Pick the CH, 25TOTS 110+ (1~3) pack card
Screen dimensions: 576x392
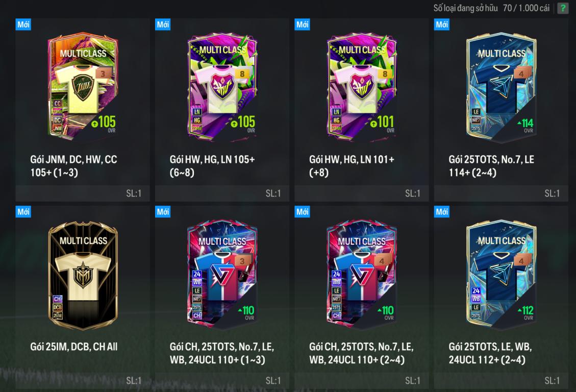tap(222, 297)
